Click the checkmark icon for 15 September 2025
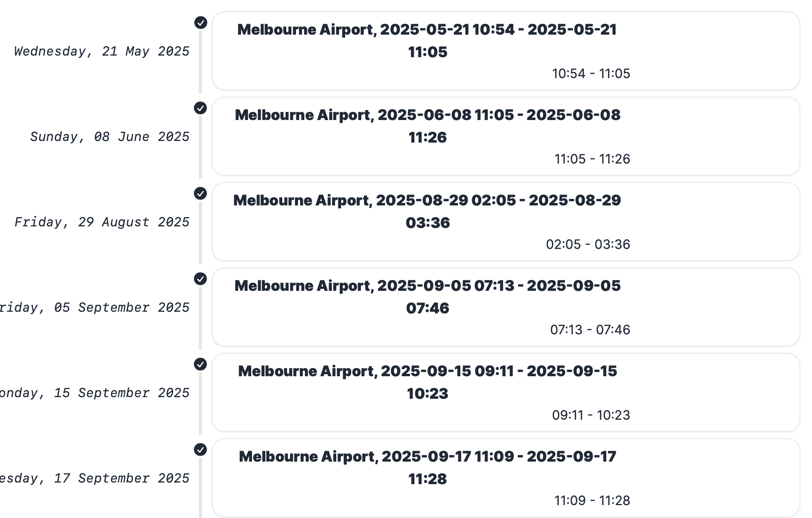 200,364
